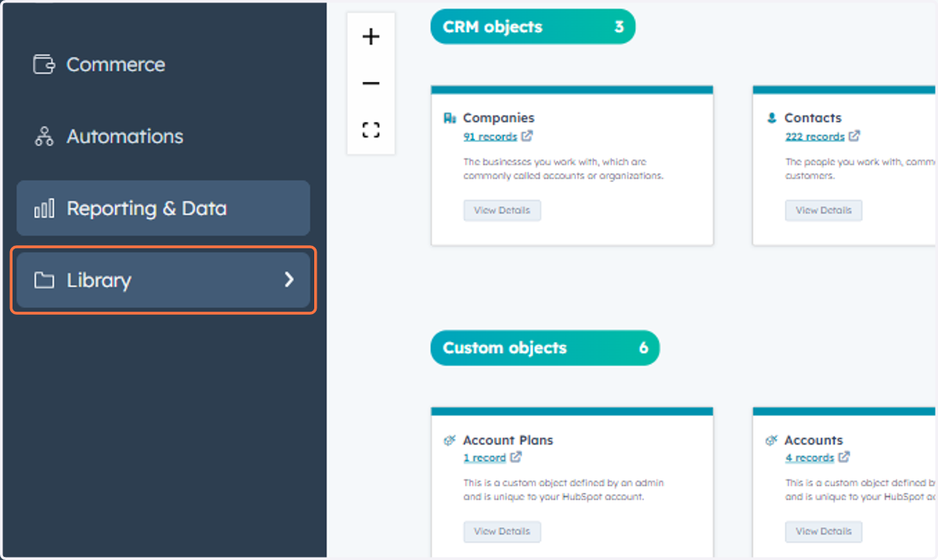
Task: Zoom in with the plus button
Action: [x=371, y=37]
